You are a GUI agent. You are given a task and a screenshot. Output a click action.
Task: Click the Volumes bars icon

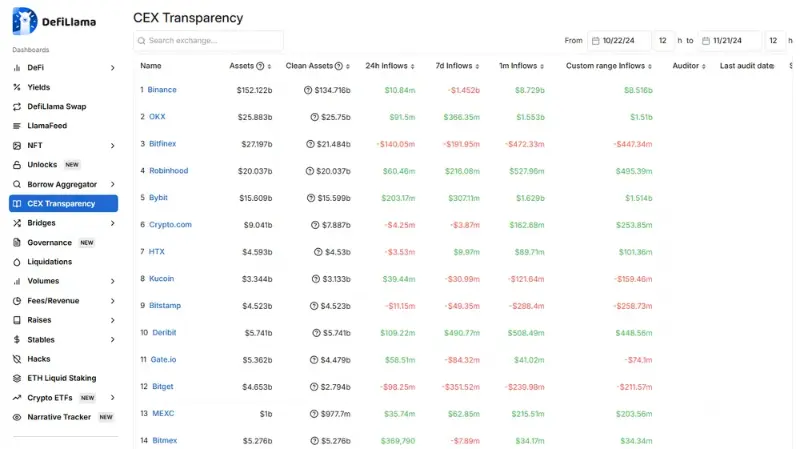click(x=17, y=281)
